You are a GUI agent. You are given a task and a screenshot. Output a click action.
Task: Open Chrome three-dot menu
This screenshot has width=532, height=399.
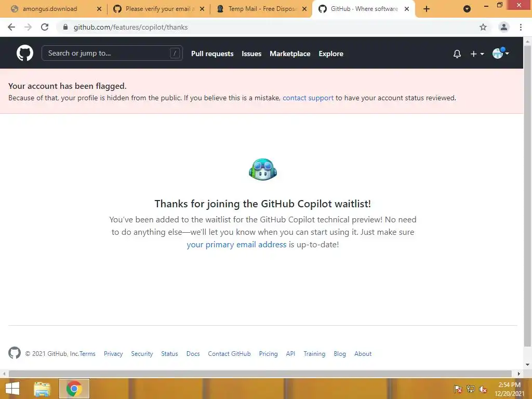coord(521,27)
